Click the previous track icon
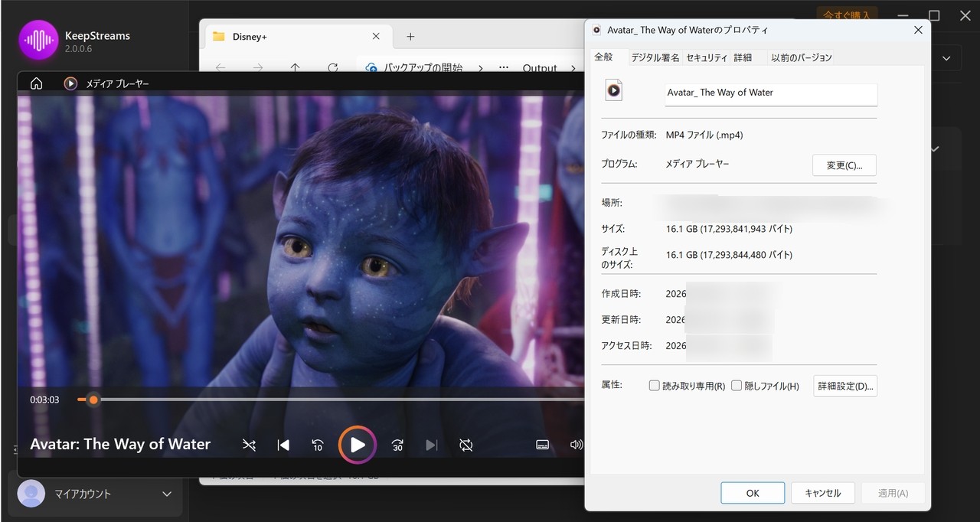Viewport: 980px width, 522px height. (x=283, y=445)
